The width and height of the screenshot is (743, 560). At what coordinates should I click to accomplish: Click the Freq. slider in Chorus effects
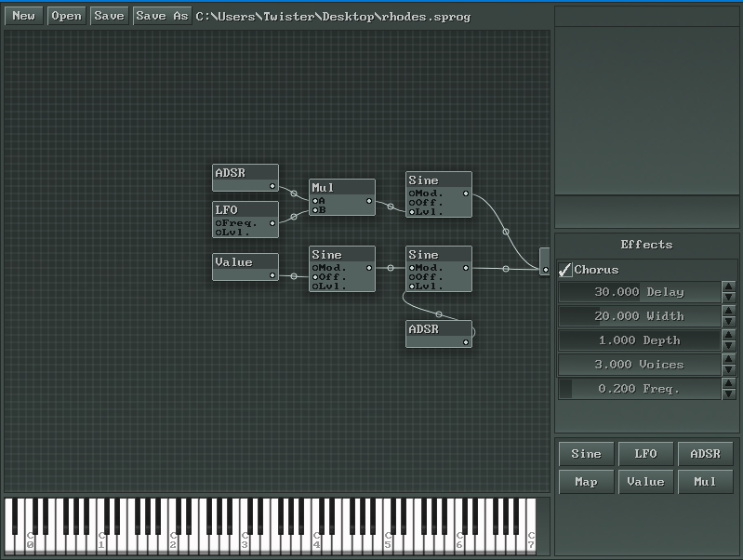coord(639,389)
